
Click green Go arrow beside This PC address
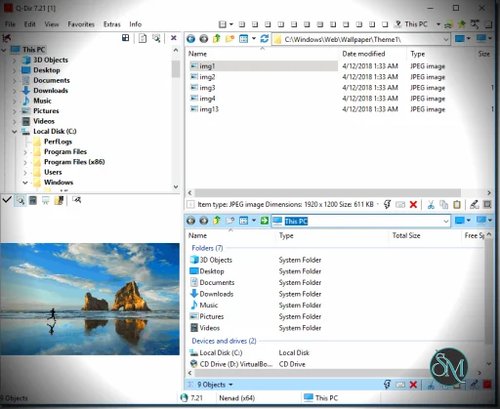pyautogui.click(x=264, y=220)
